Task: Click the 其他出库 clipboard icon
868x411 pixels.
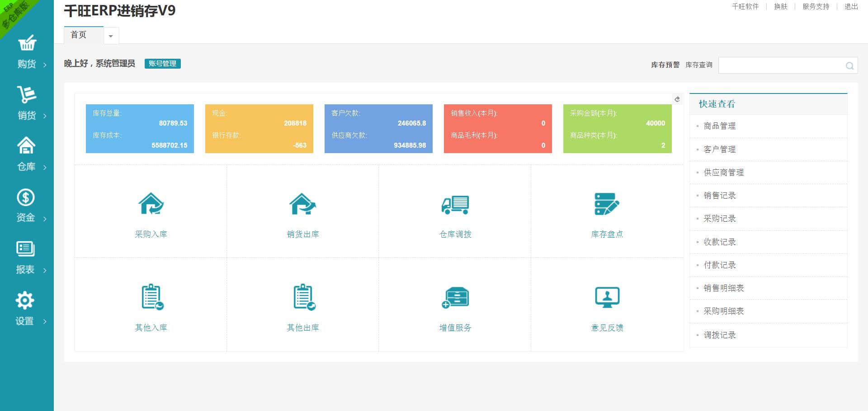Action: [x=304, y=297]
